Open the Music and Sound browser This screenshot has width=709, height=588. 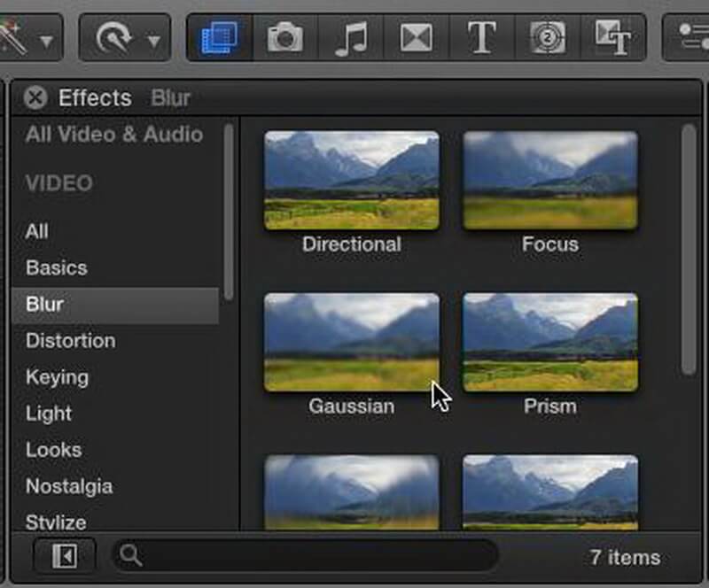[351, 39]
